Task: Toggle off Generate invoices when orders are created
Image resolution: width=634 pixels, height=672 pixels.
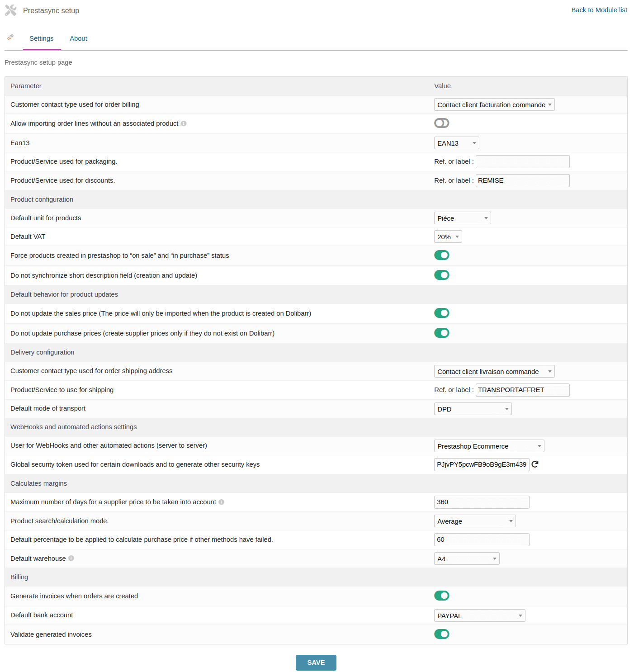Action: (x=441, y=596)
